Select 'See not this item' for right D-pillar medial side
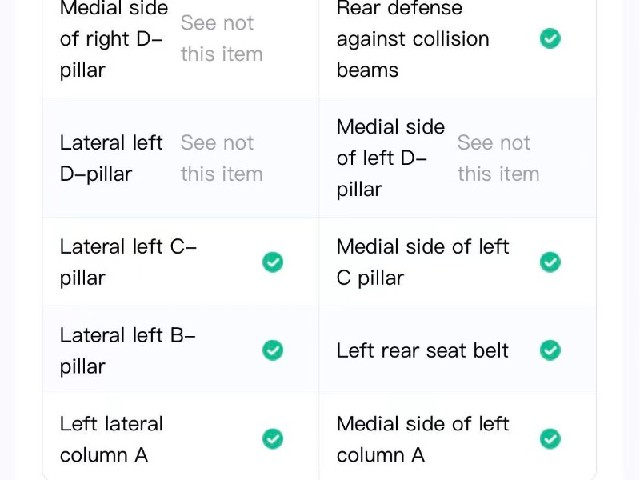640x480 pixels. [x=222, y=39]
